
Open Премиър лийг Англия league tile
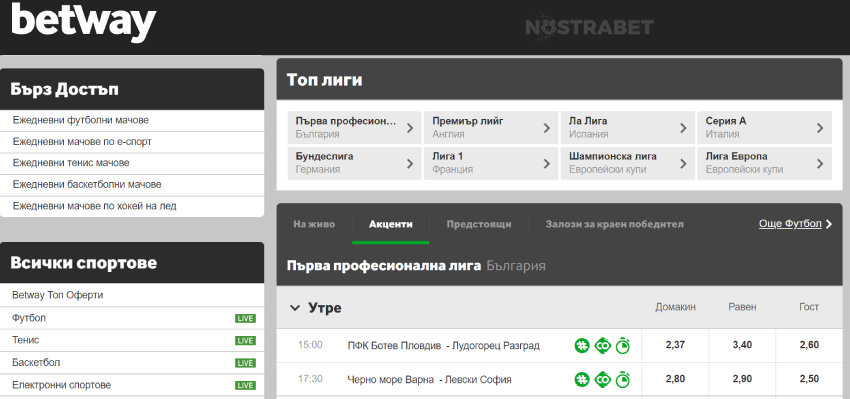pos(491,127)
